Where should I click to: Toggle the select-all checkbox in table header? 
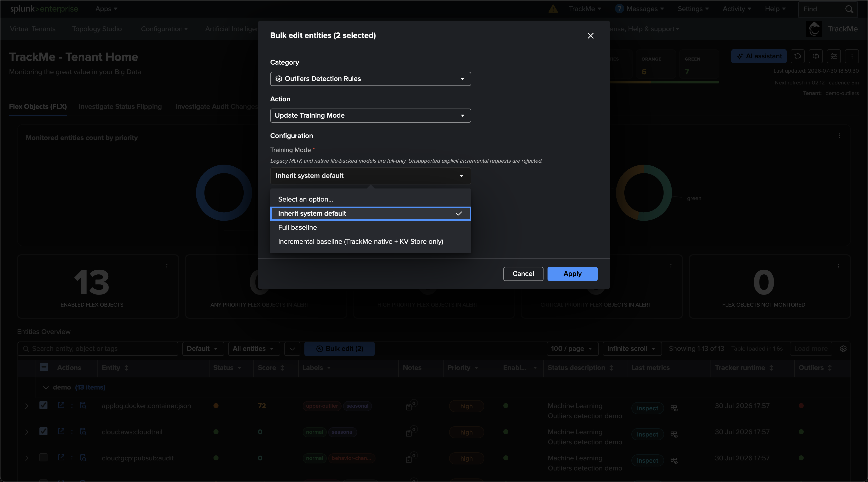pyautogui.click(x=44, y=367)
